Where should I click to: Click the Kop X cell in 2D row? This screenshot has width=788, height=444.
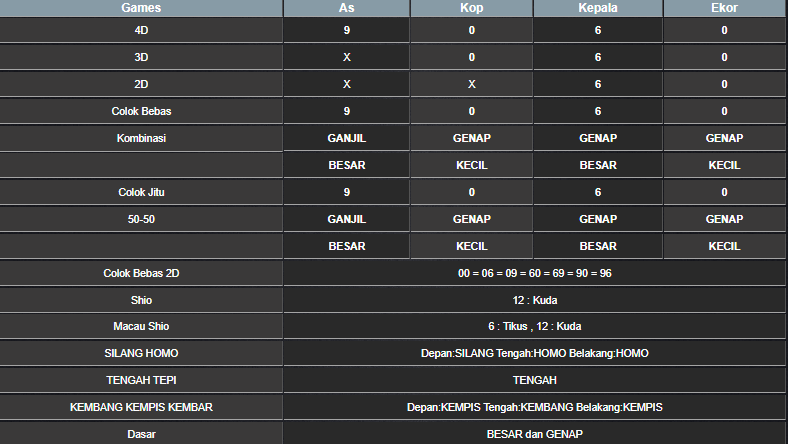[x=471, y=84]
